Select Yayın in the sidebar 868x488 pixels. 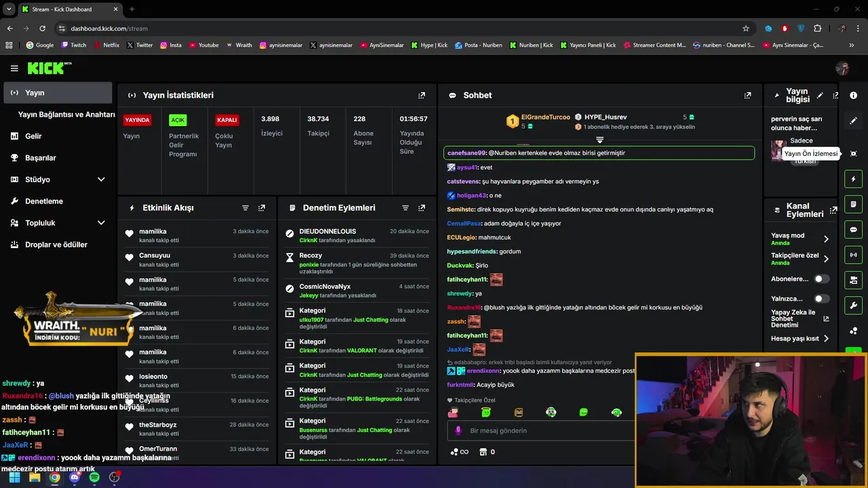pyautogui.click(x=58, y=93)
